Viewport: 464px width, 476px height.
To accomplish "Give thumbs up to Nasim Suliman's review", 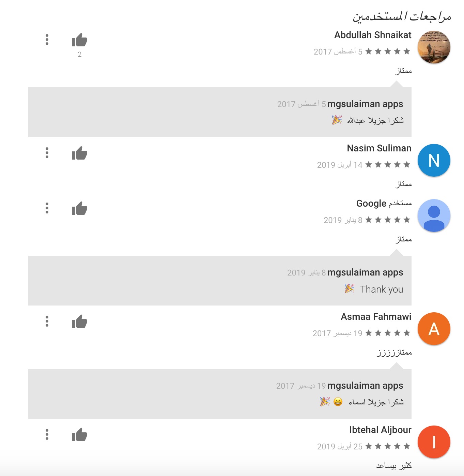I will click(80, 153).
